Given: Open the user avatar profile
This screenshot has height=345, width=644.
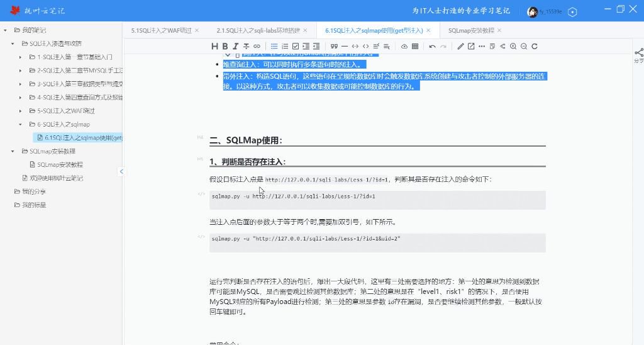Looking at the screenshot, I should pos(532,12).
